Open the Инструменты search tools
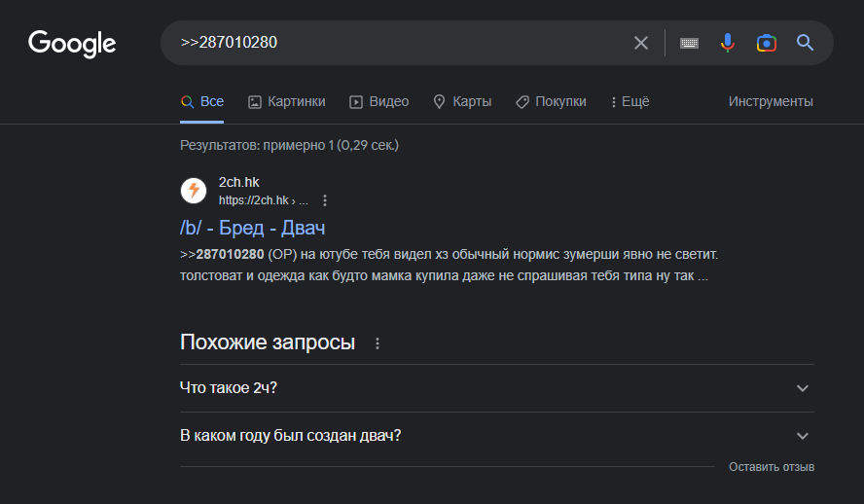Image resolution: width=864 pixels, height=504 pixels. point(771,101)
